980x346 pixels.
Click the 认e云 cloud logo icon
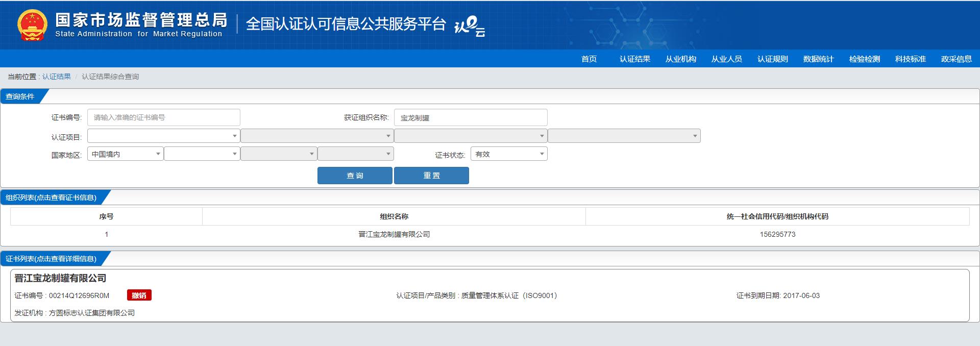470,27
